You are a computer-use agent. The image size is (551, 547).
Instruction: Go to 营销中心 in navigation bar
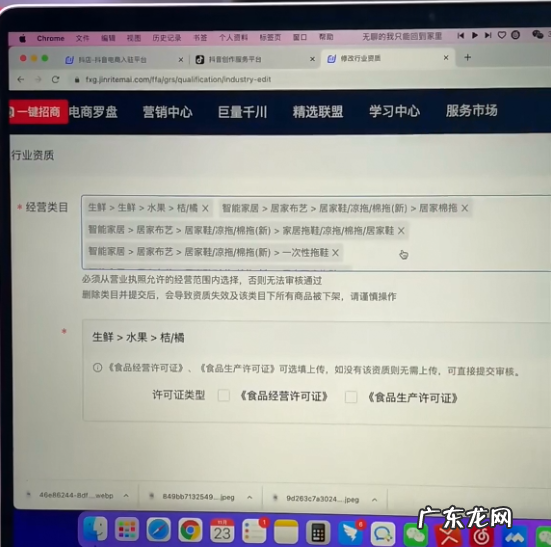pyautogui.click(x=167, y=112)
